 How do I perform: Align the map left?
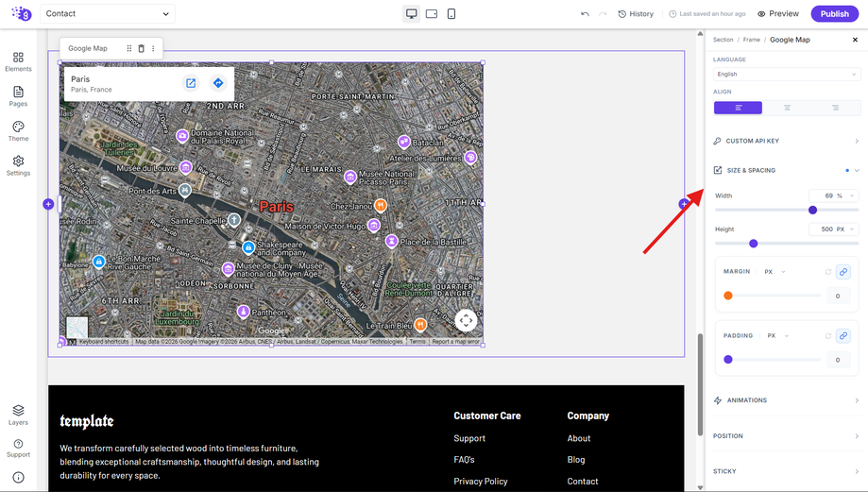click(x=738, y=108)
